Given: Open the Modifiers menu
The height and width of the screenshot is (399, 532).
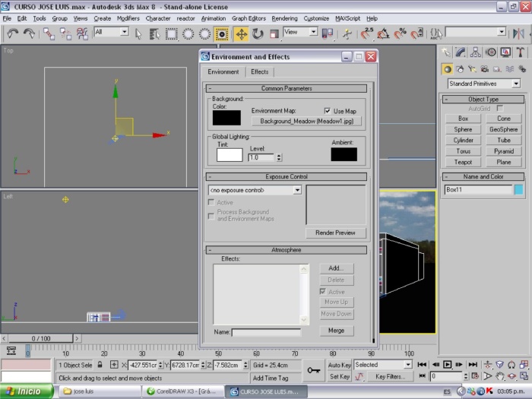Looking at the screenshot, I should point(128,18).
